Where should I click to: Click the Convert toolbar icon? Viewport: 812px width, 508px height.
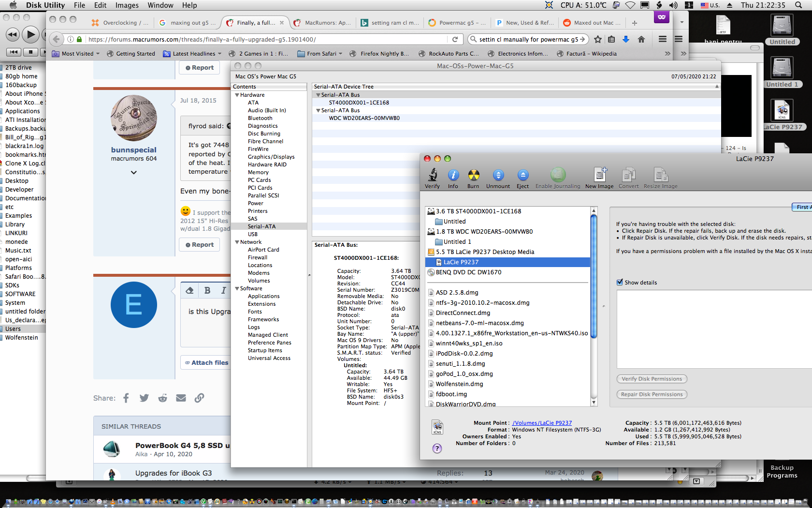pos(628,178)
